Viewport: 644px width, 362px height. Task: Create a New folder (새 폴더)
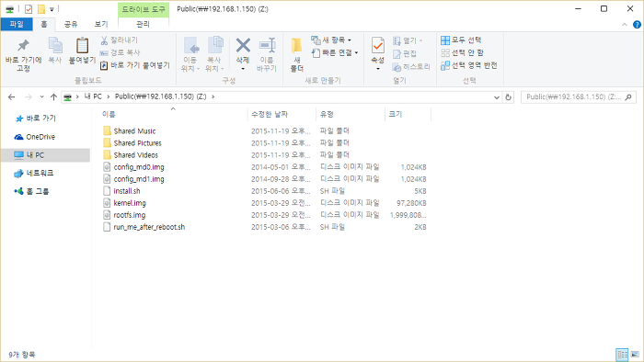pyautogui.click(x=296, y=54)
